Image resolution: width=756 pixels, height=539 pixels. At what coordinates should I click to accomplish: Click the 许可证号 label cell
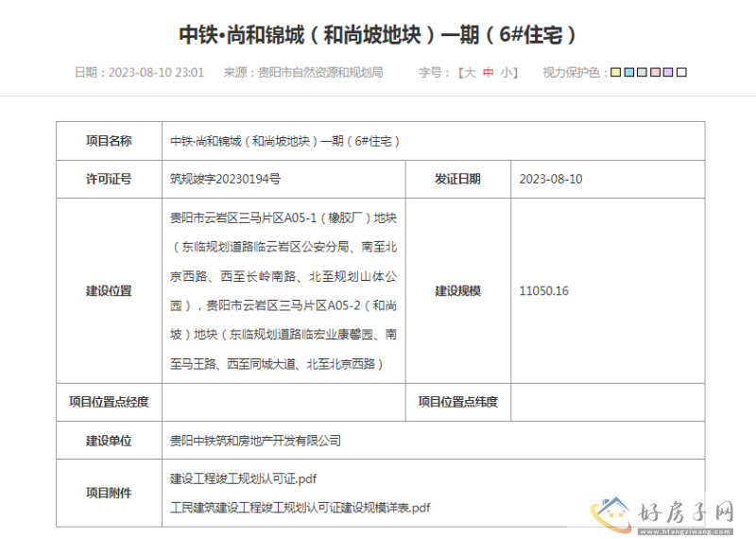109,179
